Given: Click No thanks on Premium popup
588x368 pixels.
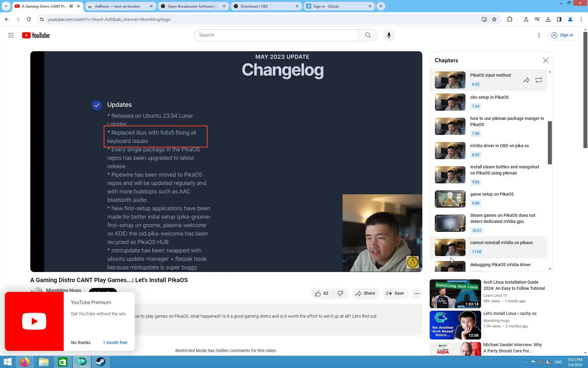Looking at the screenshot, I should point(81,343).
